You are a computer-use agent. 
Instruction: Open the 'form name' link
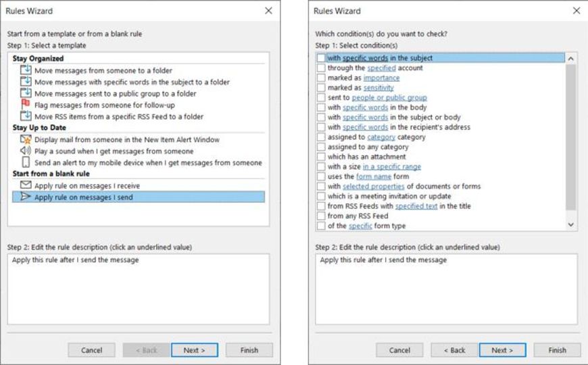coord(374,176)
